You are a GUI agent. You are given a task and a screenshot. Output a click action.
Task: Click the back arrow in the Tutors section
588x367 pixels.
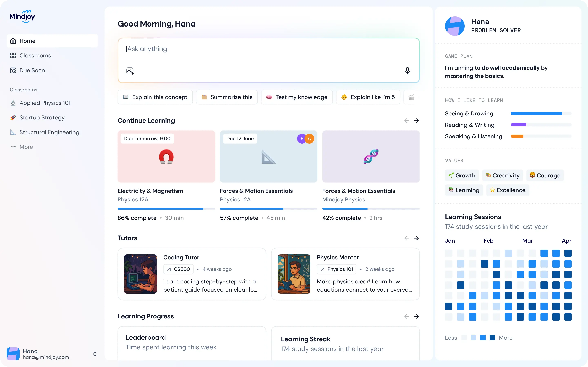tap(406, 238)
